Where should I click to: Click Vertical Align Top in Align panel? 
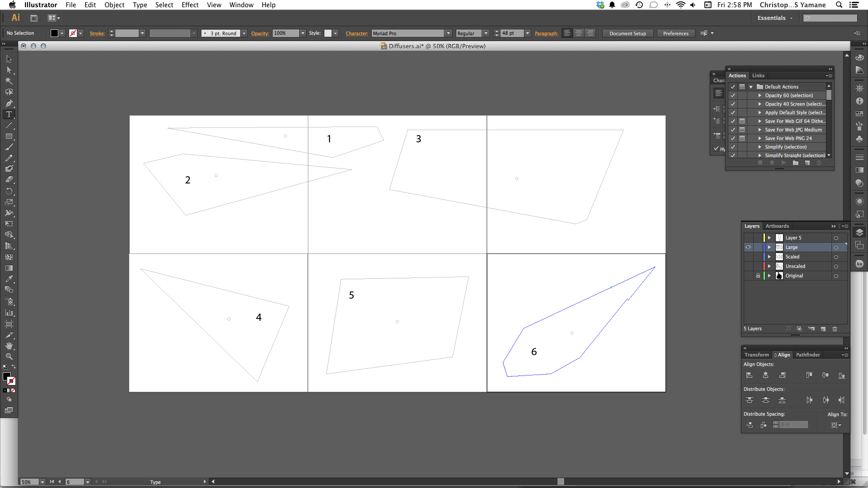[x=809, y=375]
